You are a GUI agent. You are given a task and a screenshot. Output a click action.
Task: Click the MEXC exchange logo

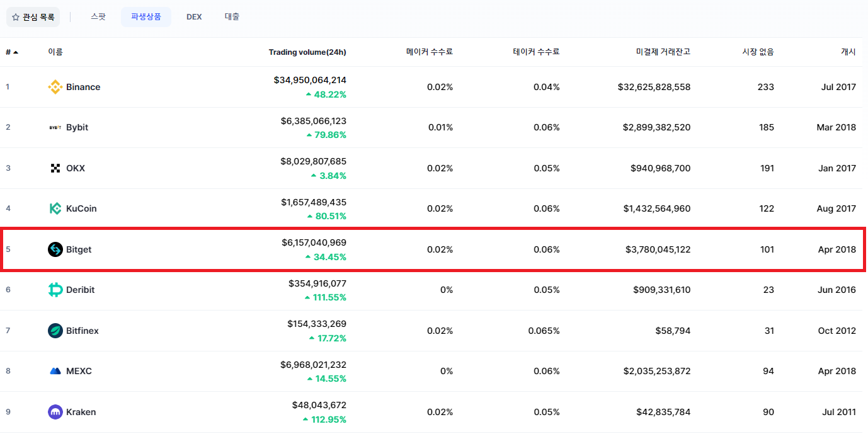pyautogui.click(x=55, y=371)
